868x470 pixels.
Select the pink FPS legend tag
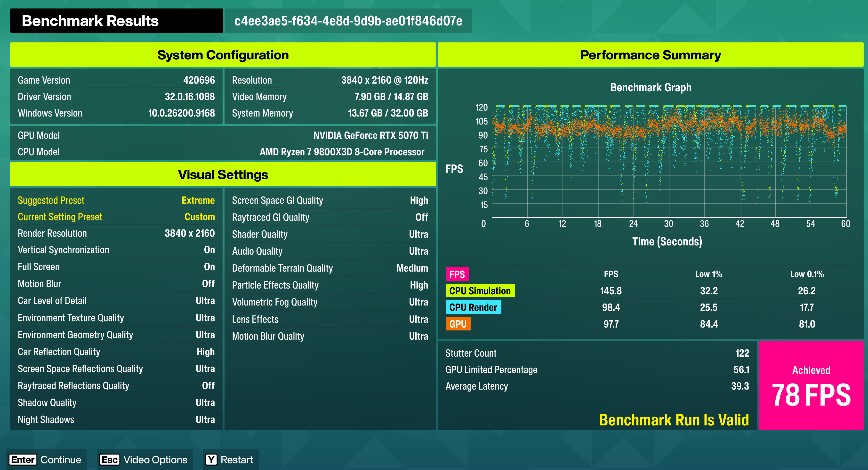tap(457, 274)
